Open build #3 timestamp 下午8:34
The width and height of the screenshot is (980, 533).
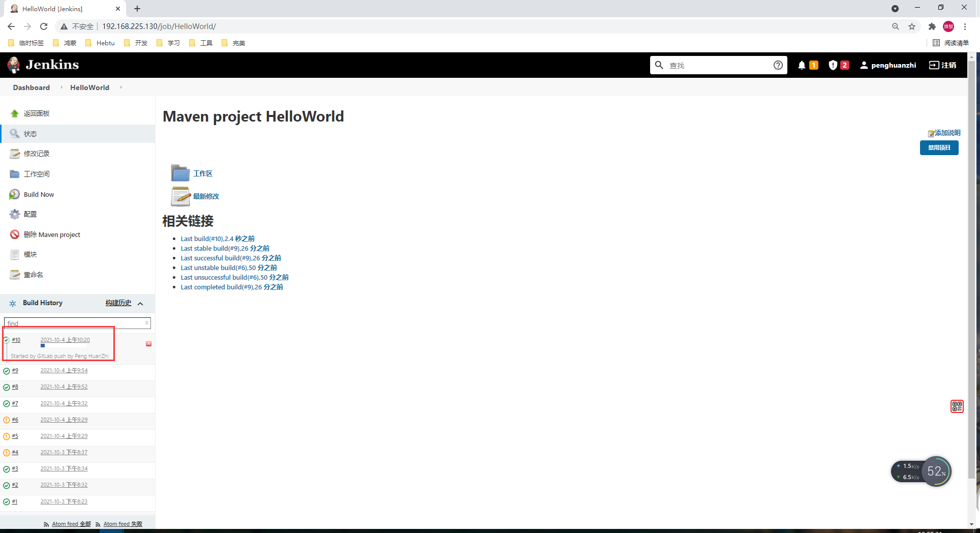pos(64,468)
